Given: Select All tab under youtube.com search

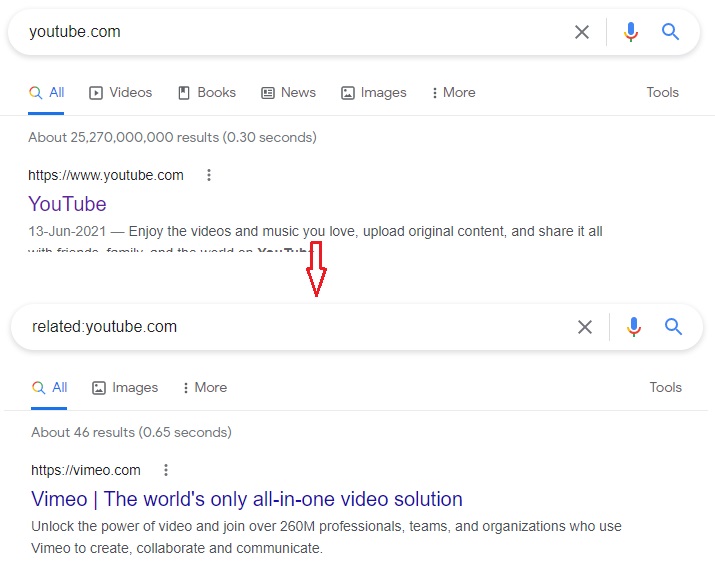Looking at the screenshot, I should [47, 93].
